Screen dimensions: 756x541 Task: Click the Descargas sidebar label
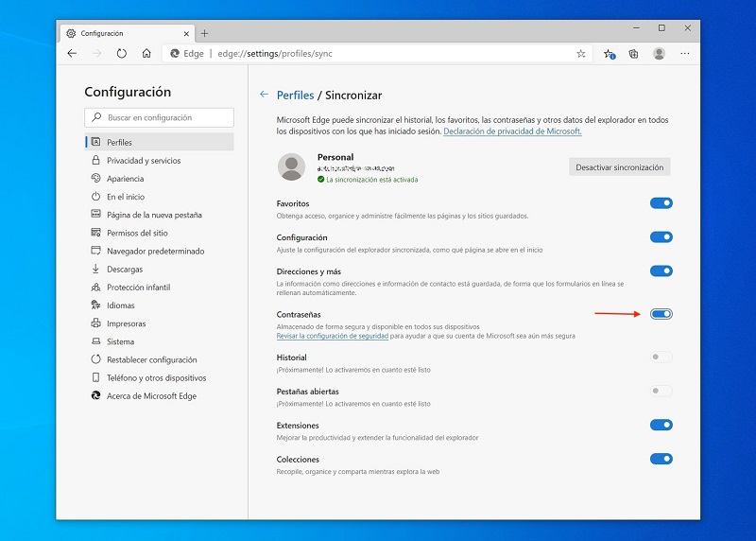point(125,270)
